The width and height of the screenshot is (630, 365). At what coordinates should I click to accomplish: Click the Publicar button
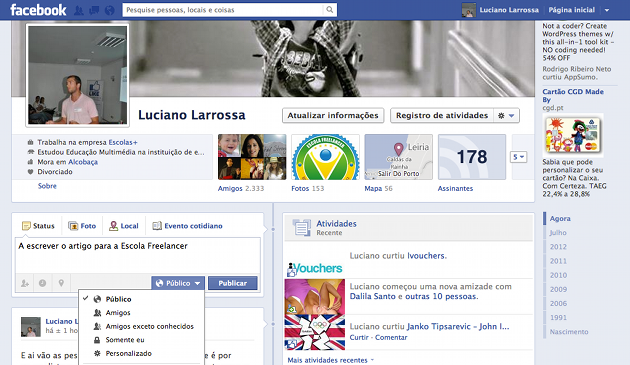click(233, 283)
